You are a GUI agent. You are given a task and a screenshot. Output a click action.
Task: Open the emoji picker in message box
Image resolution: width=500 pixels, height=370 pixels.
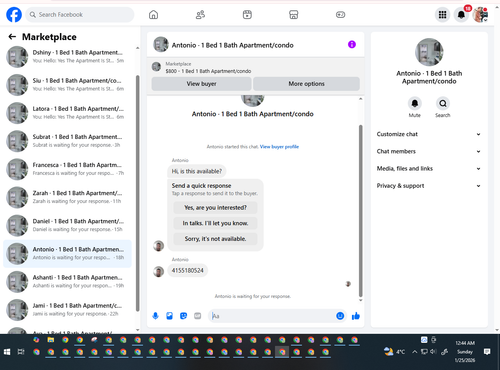[340, 316]
